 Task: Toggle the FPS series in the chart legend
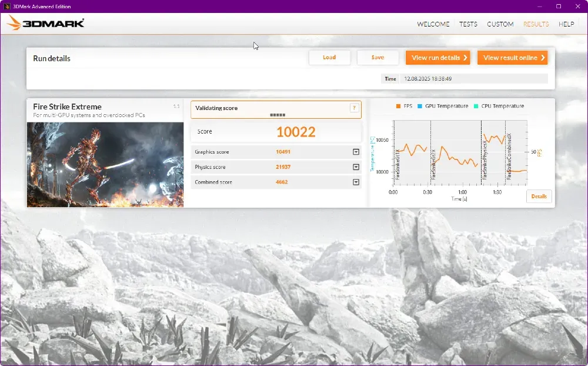pos(405,106)
